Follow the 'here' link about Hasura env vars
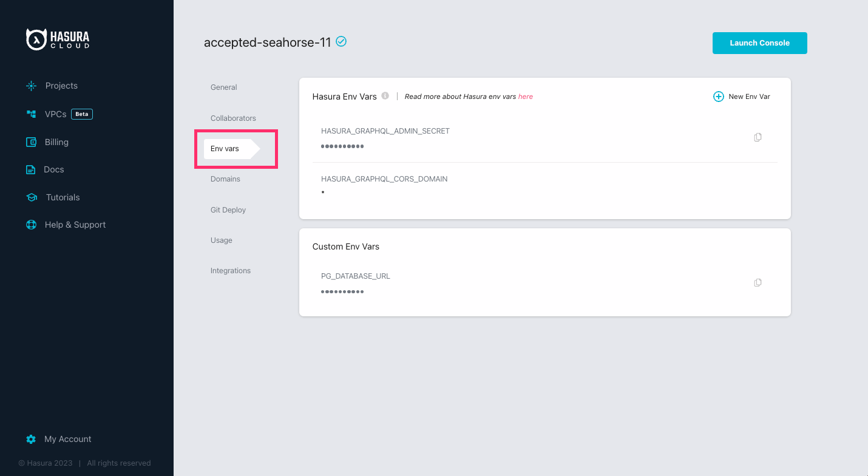The width and height of the screenshot is (868, 476). click(525, 96)
